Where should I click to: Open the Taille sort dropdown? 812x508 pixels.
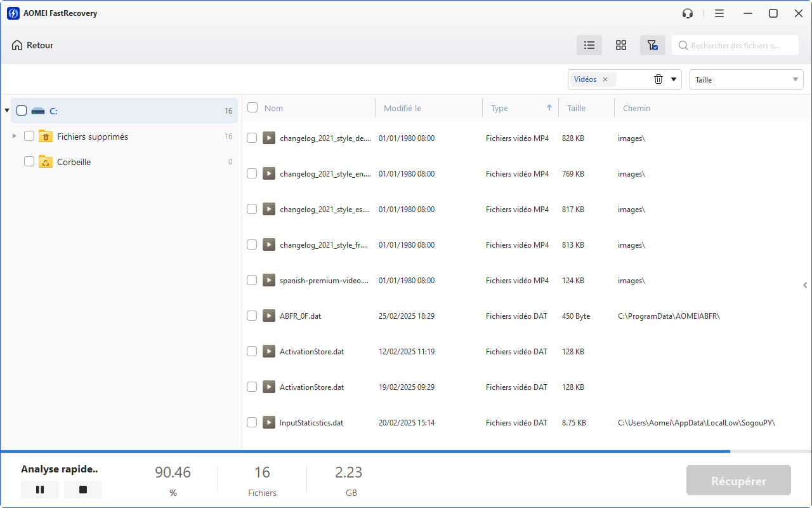tap(746, 79)
